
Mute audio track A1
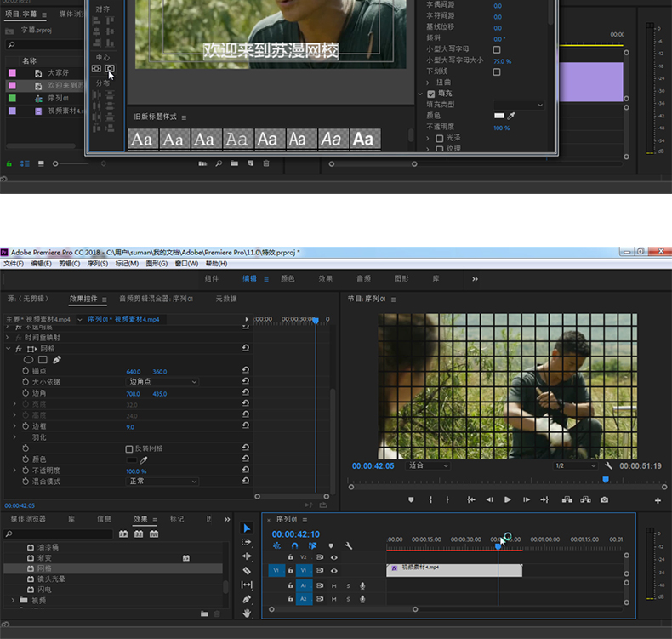[333, 586]
